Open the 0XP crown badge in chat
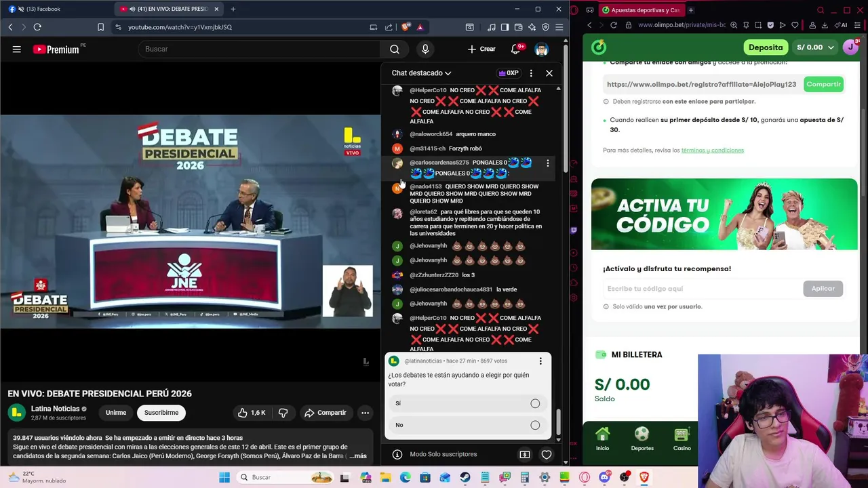The height and width of the screenshot is (488, 868). (509, 73)
